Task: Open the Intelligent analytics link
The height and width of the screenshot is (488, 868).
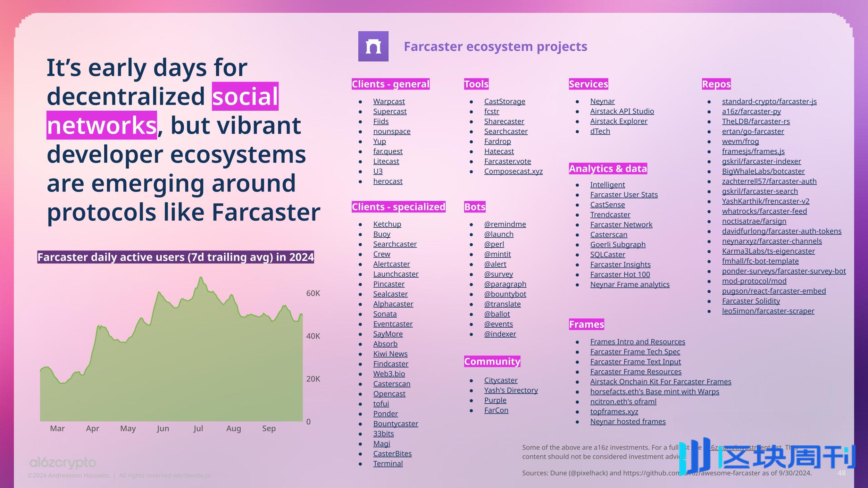Action: pos(608,185)
